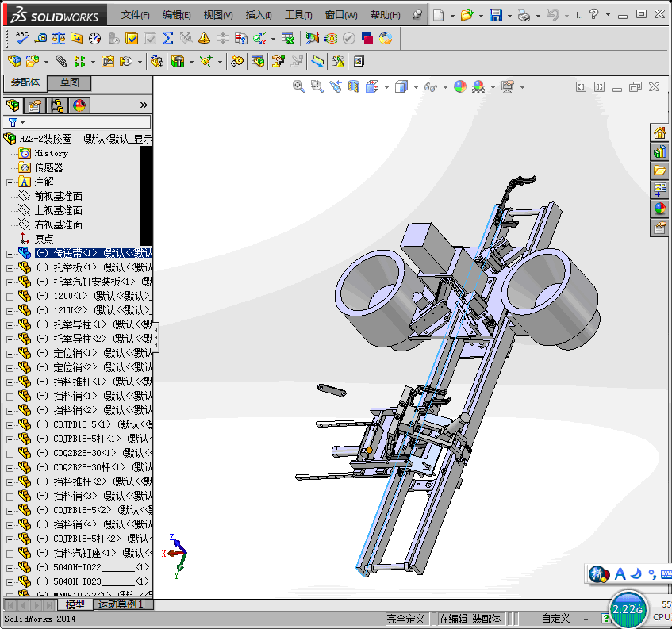The image size is (672, 629).
Task: Click the Linear Component Pattern icon
Action: point(79,61)
